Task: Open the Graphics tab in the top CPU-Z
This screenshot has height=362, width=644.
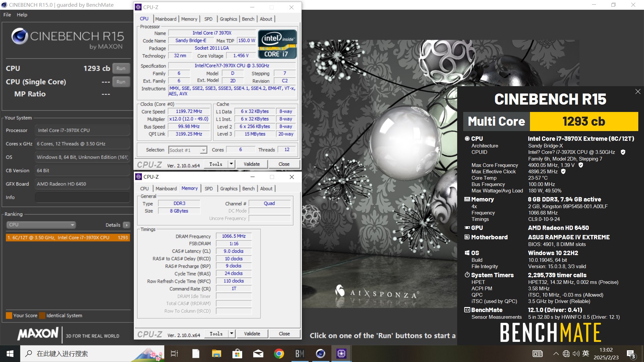Action: [228, 19]
